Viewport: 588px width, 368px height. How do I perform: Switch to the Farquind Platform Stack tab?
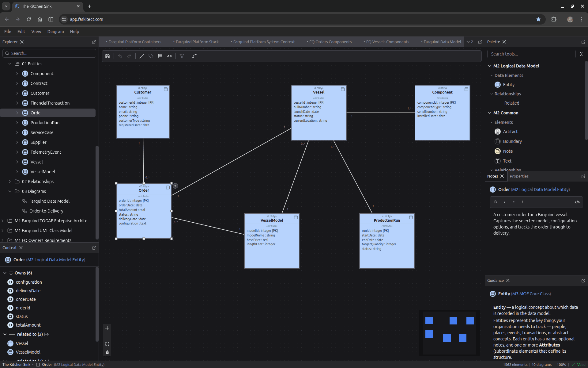tap(196, 42)
